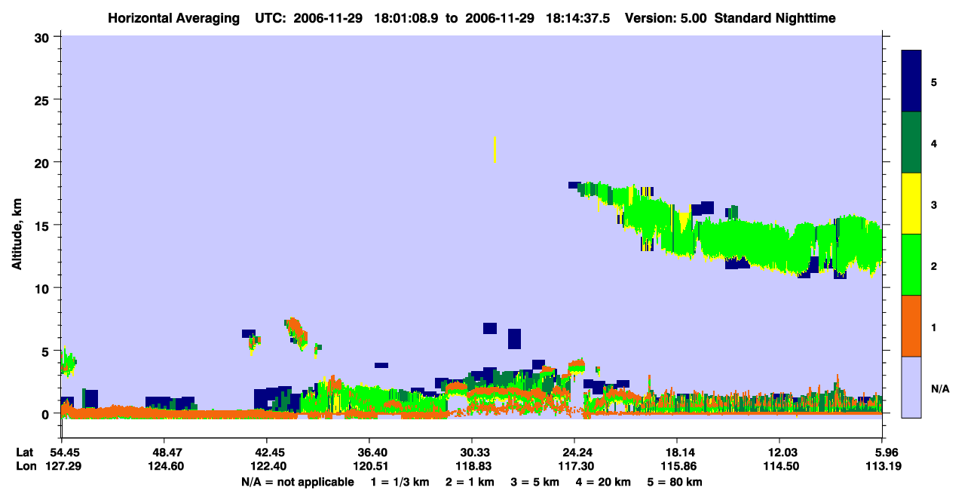The height and width of the screenshot is (503, 980).
Task: Click the start time '18:01:08.9'
Action: [x=407, y=17]
